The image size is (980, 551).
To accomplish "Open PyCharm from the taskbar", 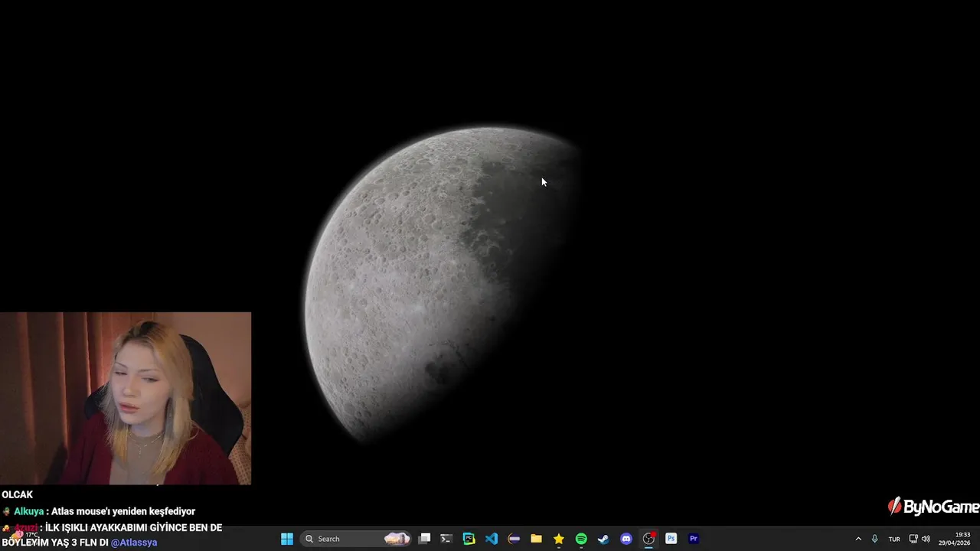I will tap(469, 539).
